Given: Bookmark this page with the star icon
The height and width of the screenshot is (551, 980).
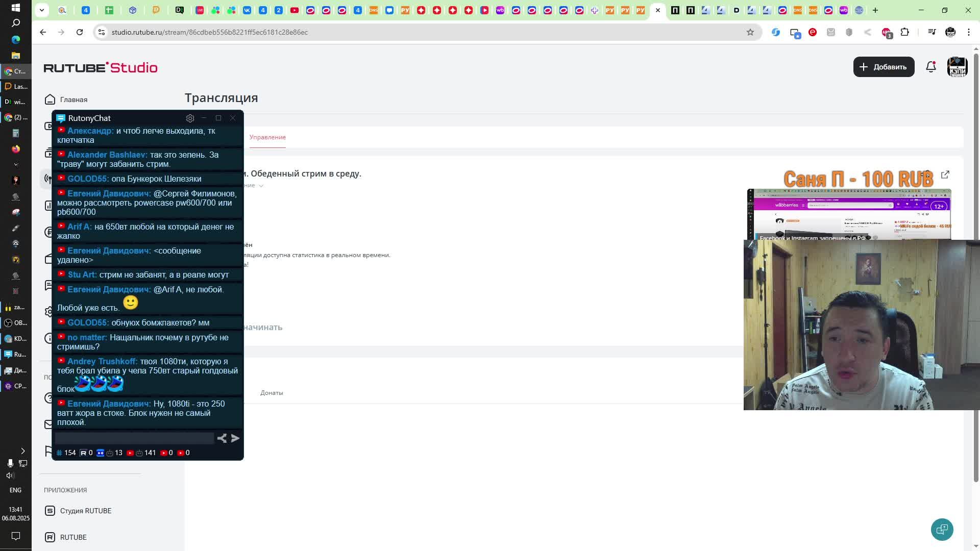Looking at the screenshot, I should [750, 32].
